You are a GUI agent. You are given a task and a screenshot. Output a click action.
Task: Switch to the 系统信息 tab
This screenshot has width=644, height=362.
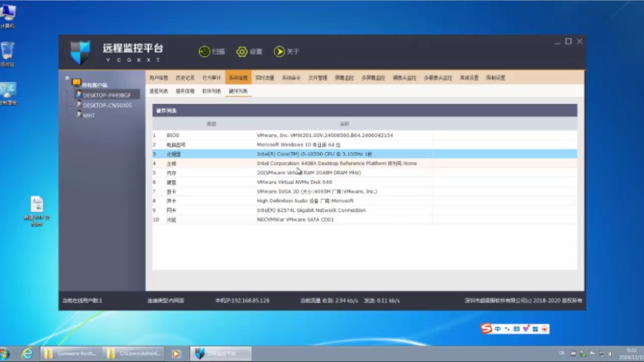coord(238,78)
